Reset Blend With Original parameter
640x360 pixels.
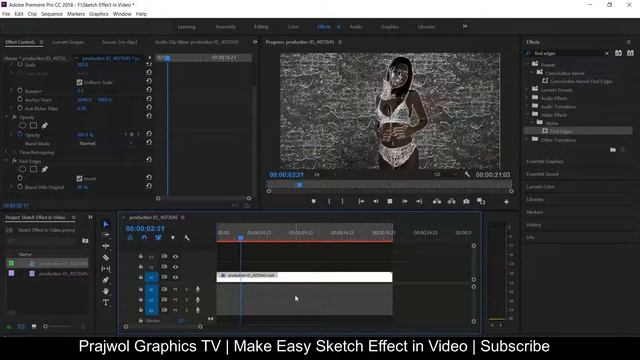coord(149,186)
